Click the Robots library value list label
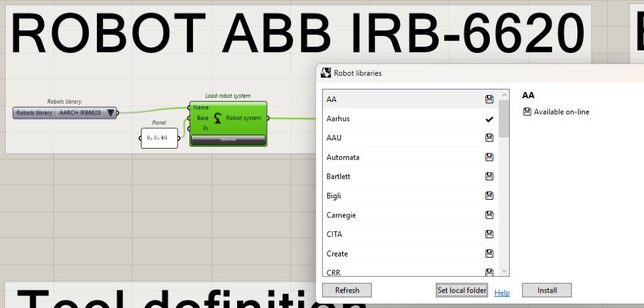The width and height of the screenshot is (644, 308). [x=34, y=113]
